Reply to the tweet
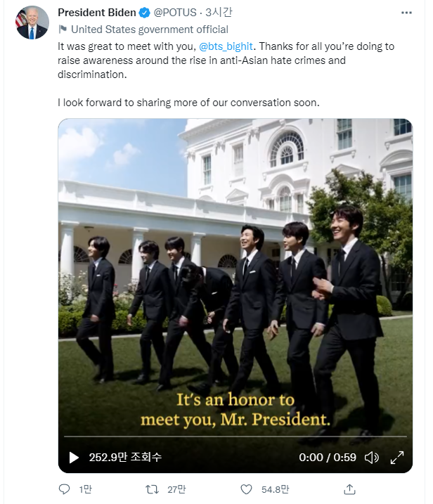Screen dimensions: 433x504 click(x=65, y=489)
